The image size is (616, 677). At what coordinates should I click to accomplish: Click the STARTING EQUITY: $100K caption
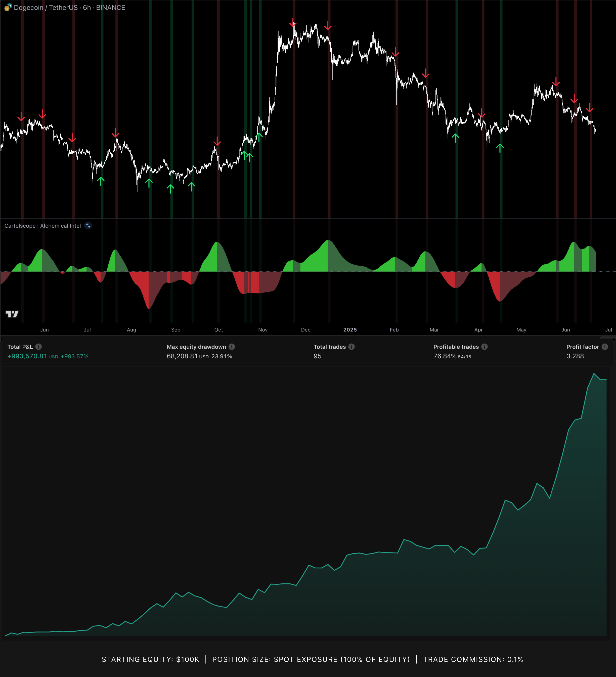pos(150,660)
